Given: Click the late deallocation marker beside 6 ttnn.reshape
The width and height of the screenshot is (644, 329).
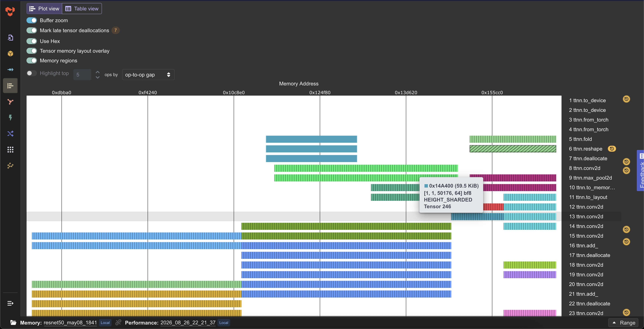Looking at the screenshot, I should [612, 149].
